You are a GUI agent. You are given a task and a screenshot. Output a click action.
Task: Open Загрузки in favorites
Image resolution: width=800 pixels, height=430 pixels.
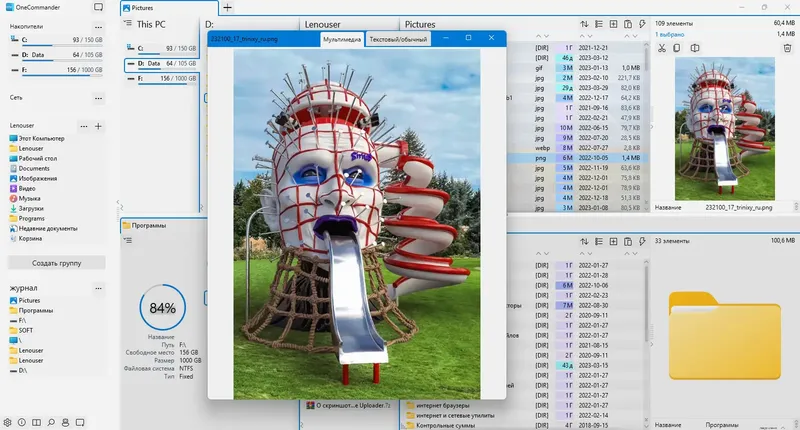pos(27,209)
